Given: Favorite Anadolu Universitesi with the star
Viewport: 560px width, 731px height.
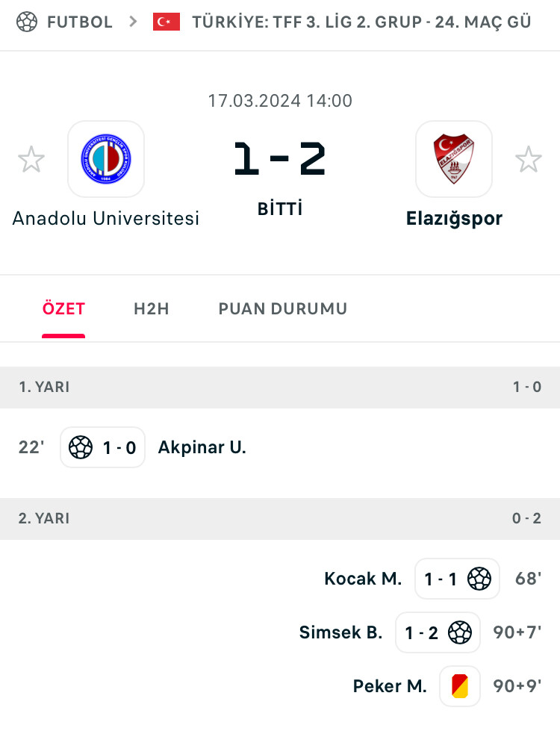Looking at the screenshot, I should 31,160.
